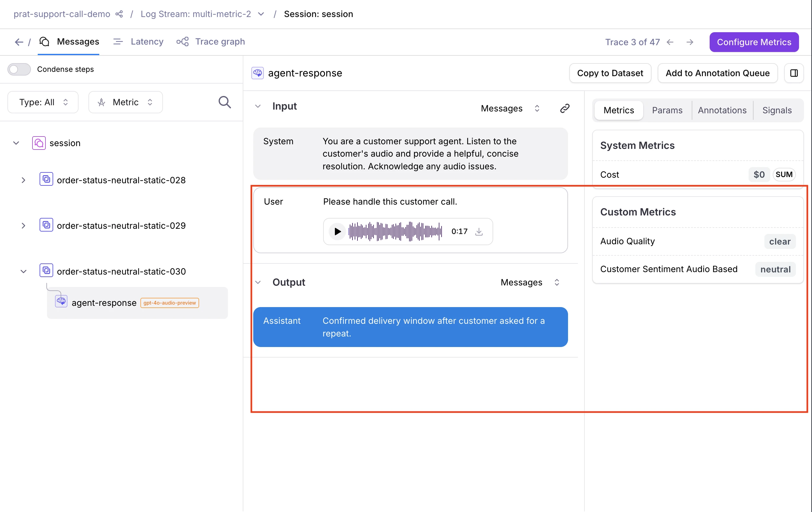812x512 pixels.
Task: Expand order-status-neutral-static-028 in the tree
Action: pyautogui.click(x=23, y=180)
